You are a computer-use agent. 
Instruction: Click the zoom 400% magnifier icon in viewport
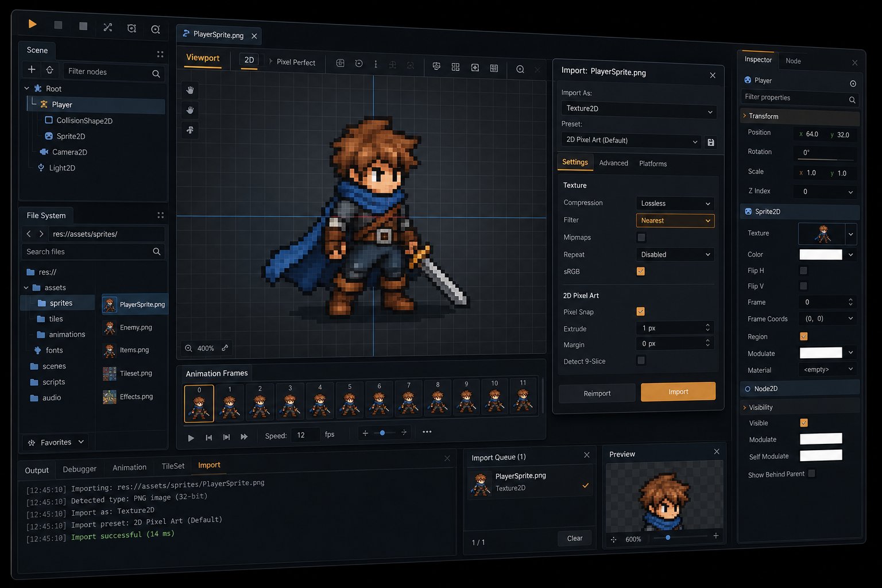(x=188, y=348)
